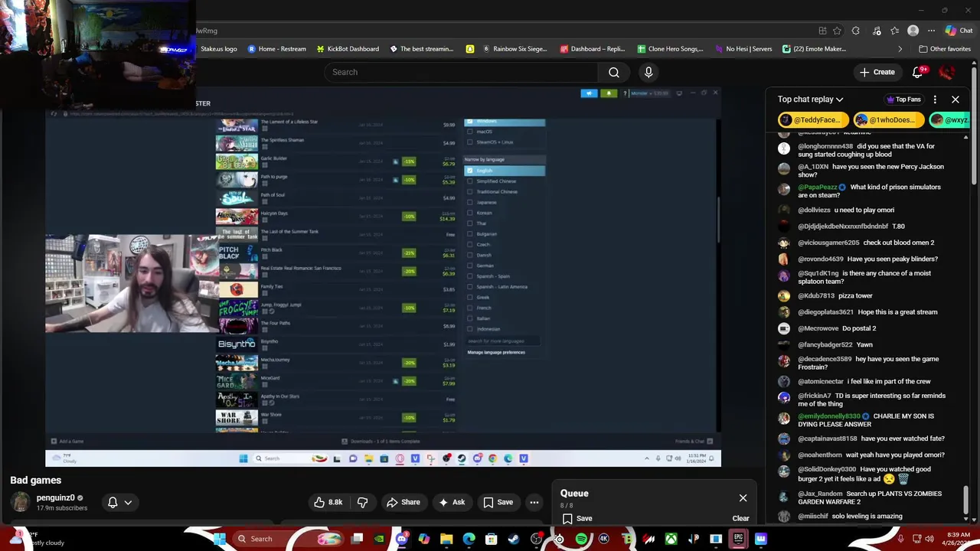Click the media control icon in browser toolbar

pyautogui.click(x=876, y=31)
